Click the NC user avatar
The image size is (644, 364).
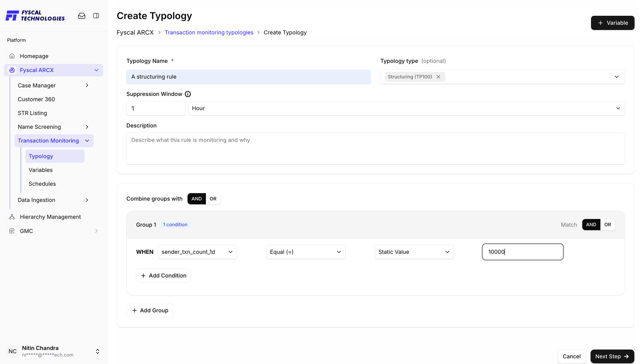coord(12,351)
